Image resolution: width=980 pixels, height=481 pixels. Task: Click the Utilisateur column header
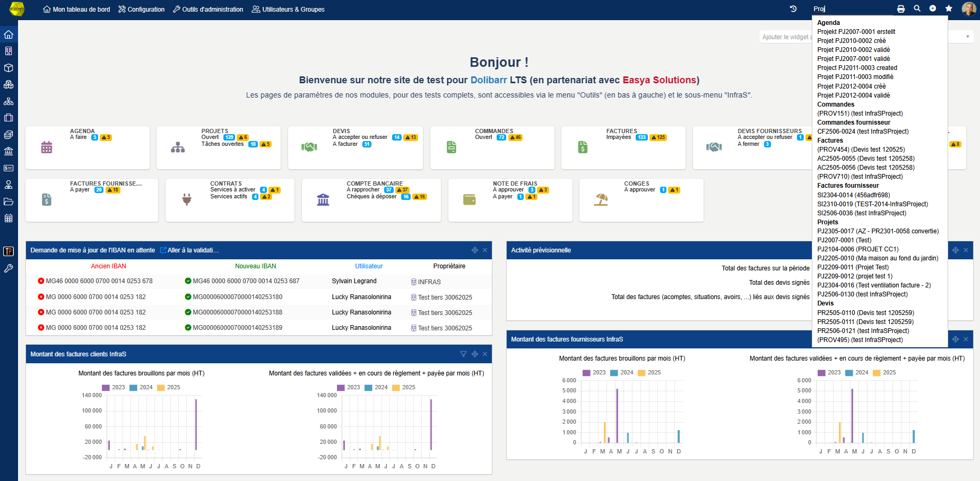[x=369, y=266]
